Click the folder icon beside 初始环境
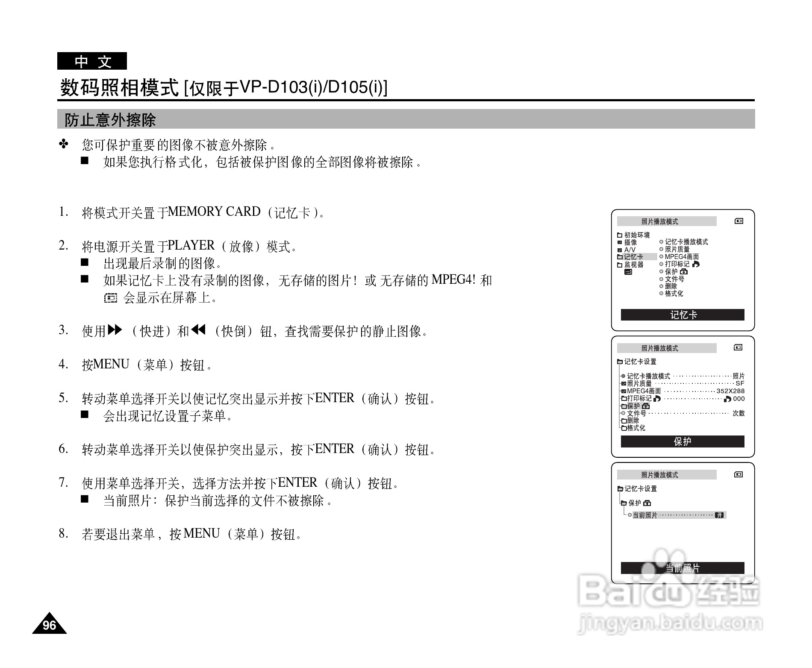Screen dimensions: 812x668 pos(620,235)
